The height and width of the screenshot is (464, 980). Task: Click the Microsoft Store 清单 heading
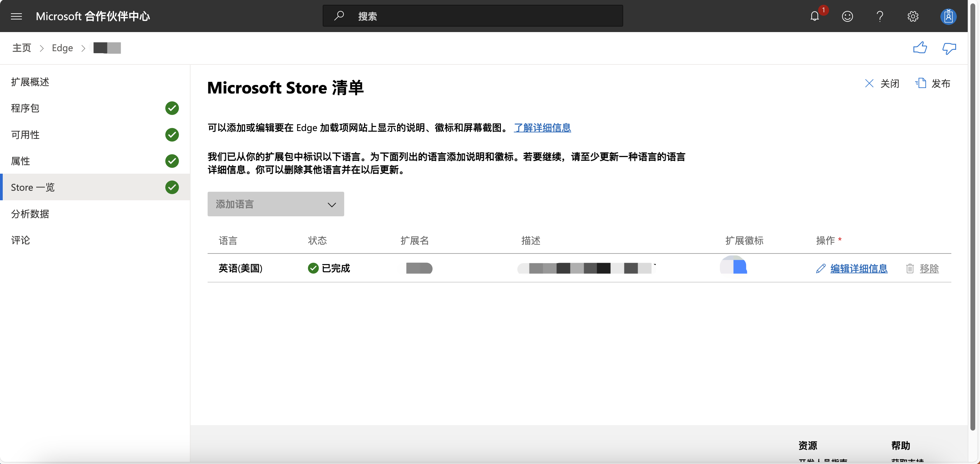point(285,87)
